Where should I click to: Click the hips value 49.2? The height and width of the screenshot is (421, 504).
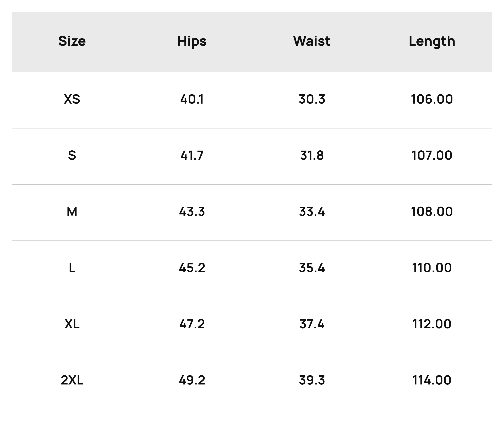point(192,380)
